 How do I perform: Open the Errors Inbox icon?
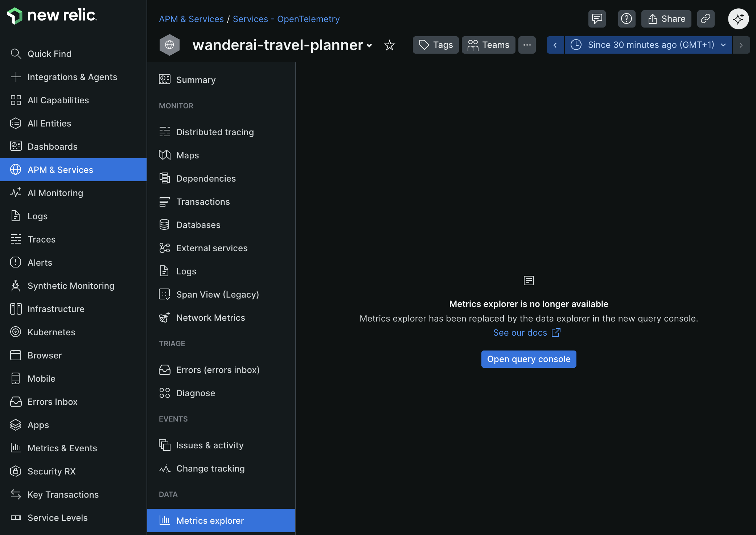pos(15,402)
